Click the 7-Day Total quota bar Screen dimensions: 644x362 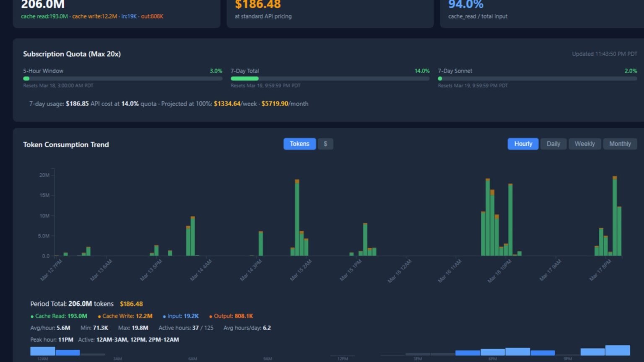[x=330, y=78]
